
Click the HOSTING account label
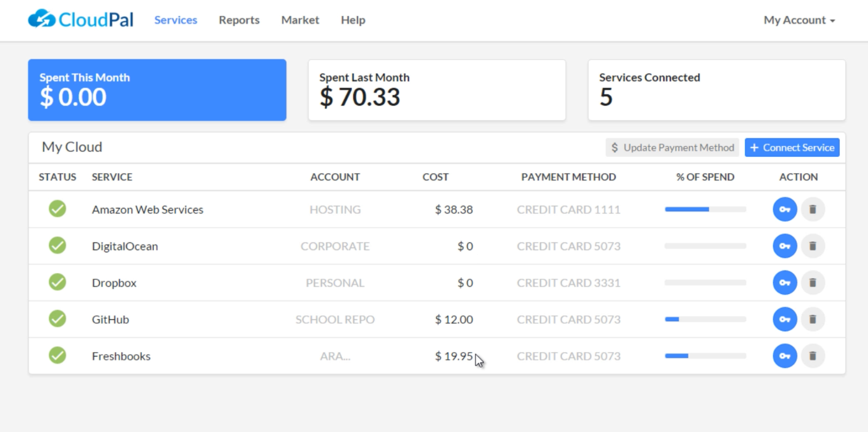pyautogui.click(x=335, y=210)
